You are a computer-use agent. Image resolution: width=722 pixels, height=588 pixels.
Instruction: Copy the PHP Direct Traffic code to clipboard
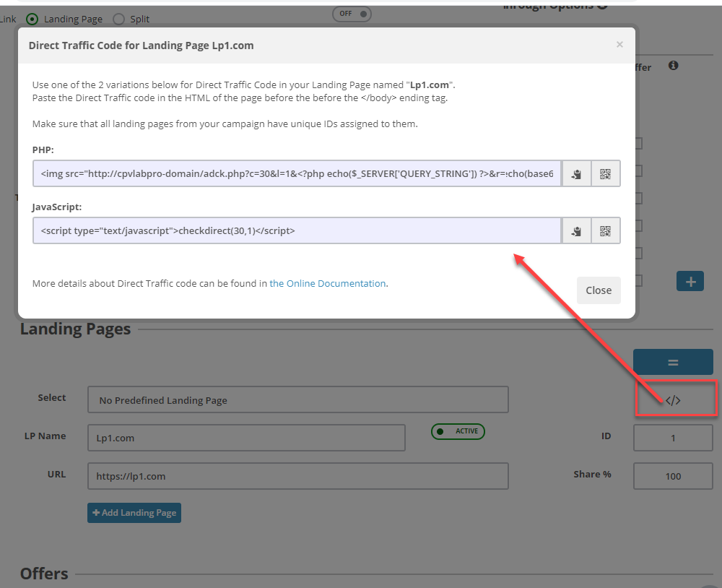click(575, 173)
